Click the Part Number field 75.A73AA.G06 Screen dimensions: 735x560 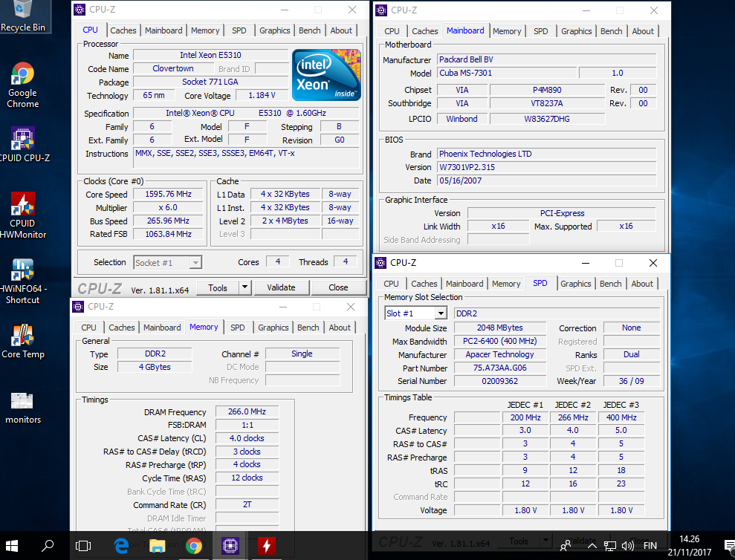pyautogui.click(x=499, y=368)
